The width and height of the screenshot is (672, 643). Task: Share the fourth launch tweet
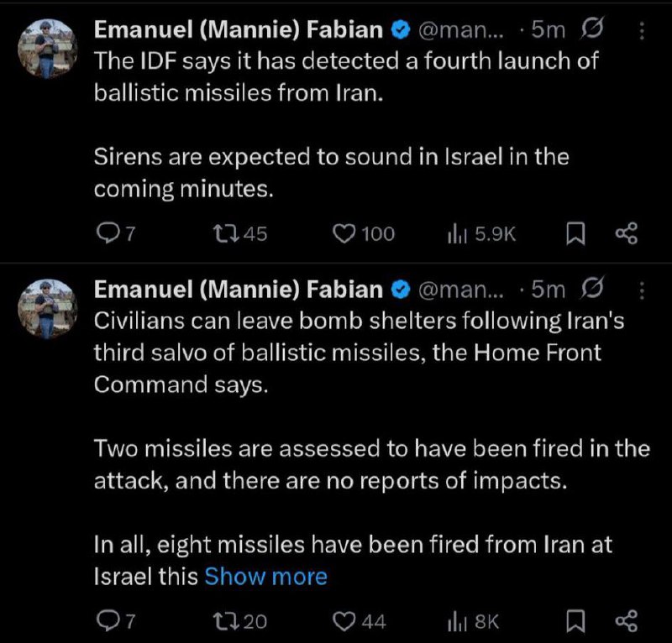[627, 234]
